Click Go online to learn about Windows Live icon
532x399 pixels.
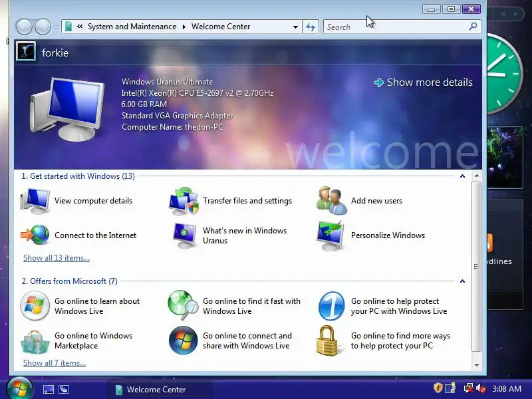point(35,306)
